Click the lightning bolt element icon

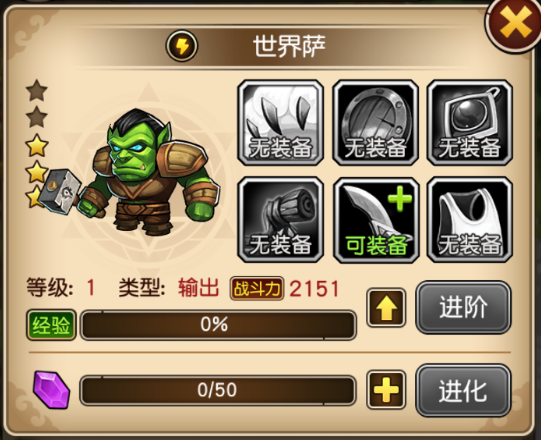(x=182, y=46)
